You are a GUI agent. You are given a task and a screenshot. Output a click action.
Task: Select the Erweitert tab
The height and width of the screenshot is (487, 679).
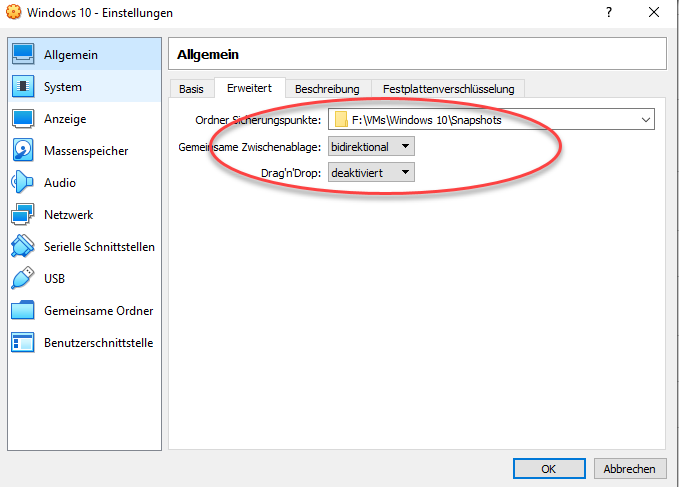point(249,88)
